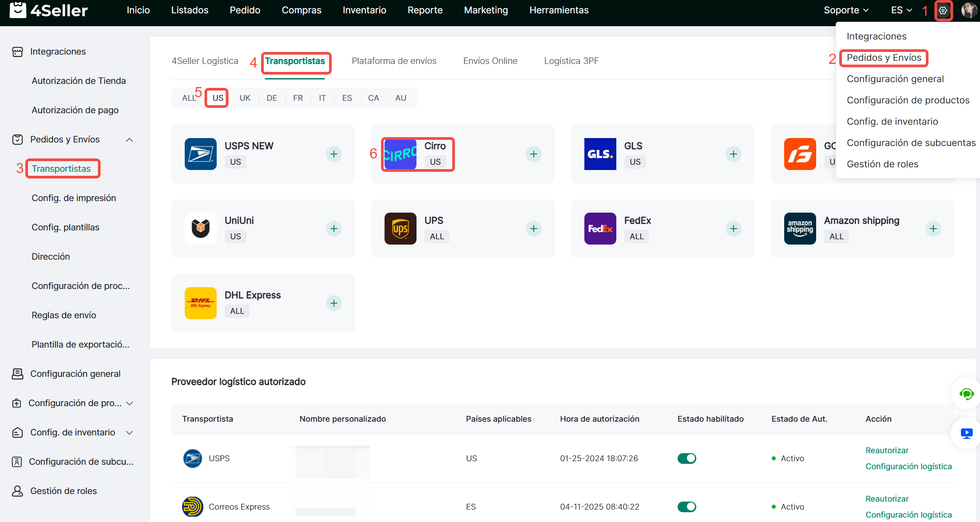Switch to Plataforma de envíos tab
980x522 pixels.
394,61
